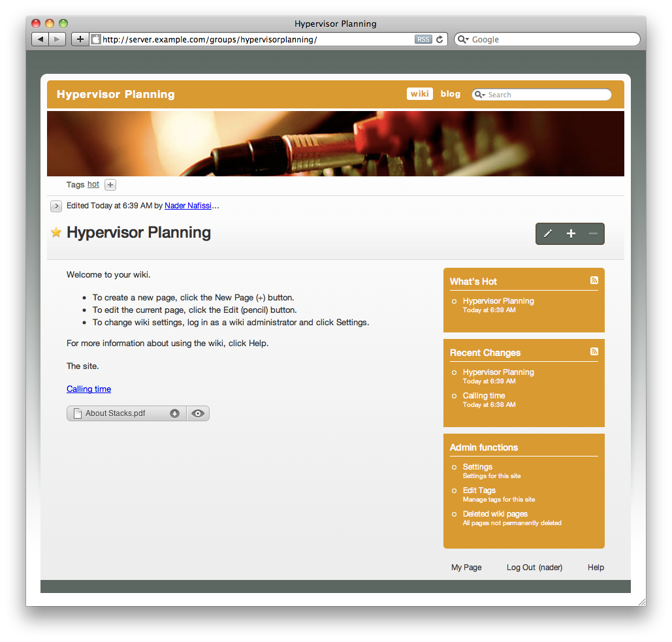Open Hypervisor Planning under Recent Changes
Viewport: 672px width, 642px height.
point(498,372)
